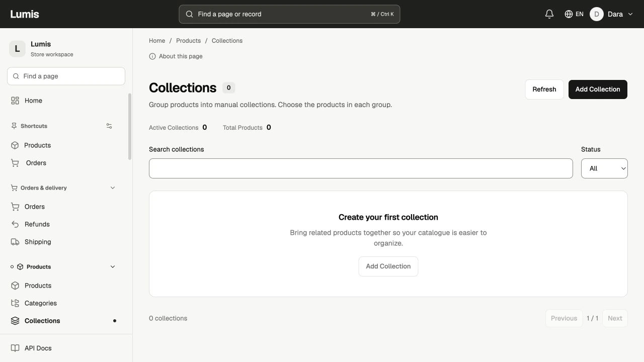Open the Status filter dropdown

(604, 168)
